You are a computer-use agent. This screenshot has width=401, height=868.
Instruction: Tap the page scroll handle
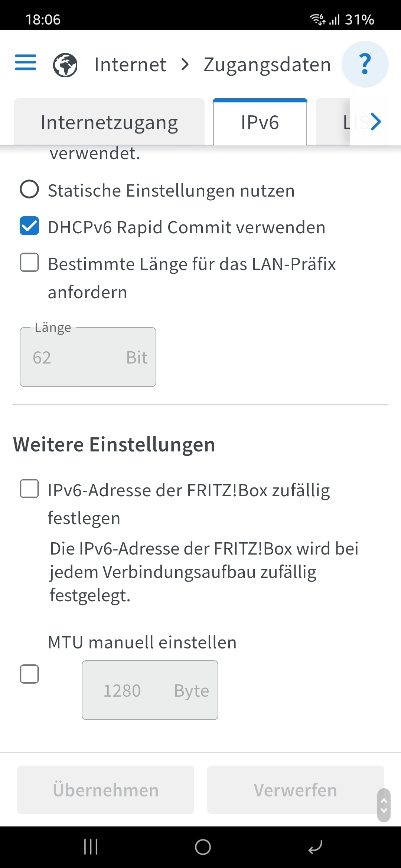tap(384, 805)
